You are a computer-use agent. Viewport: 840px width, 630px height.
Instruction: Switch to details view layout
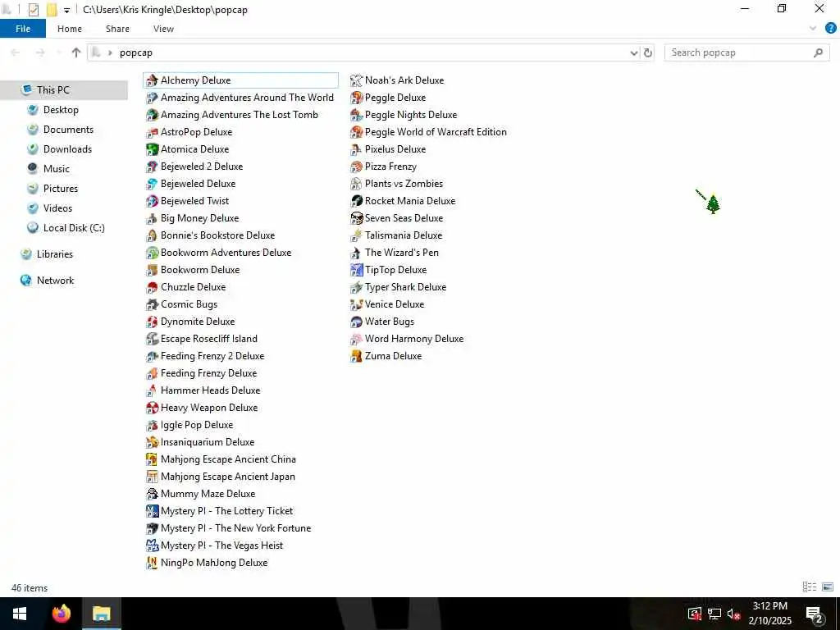(810, 587)
